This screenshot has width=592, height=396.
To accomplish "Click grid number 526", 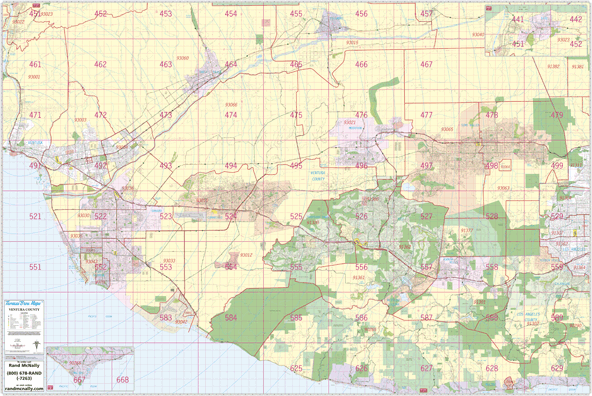I will (x=361, y=216).
